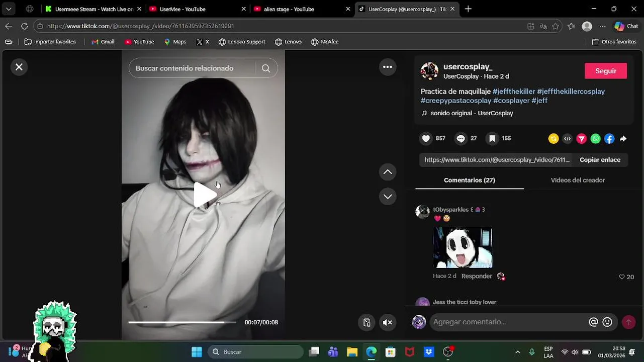The width and height of the screenshot is (644, 362).
Task: Open the #jeffthekillercosplay hashtag
Action: [x=571, y=92]
